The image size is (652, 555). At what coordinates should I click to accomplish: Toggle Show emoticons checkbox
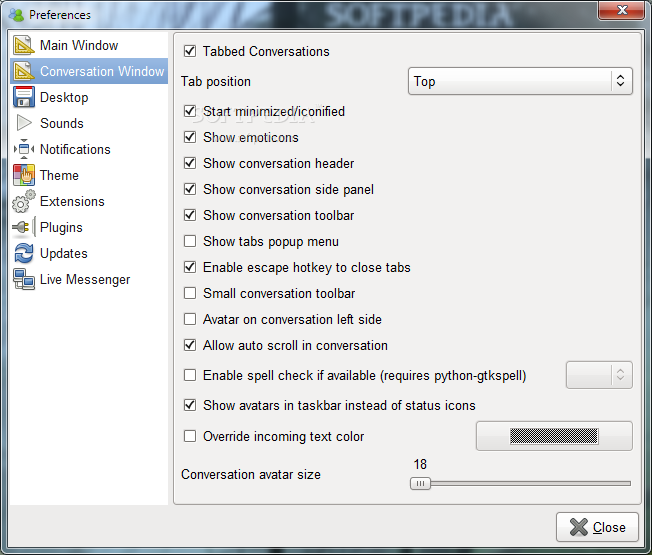point(190,137)
